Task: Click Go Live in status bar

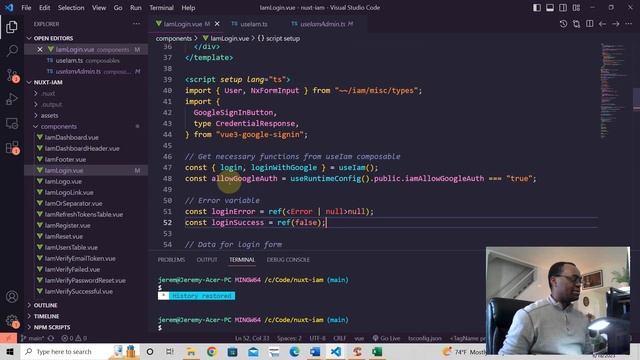Action: [x=386, y=338]
